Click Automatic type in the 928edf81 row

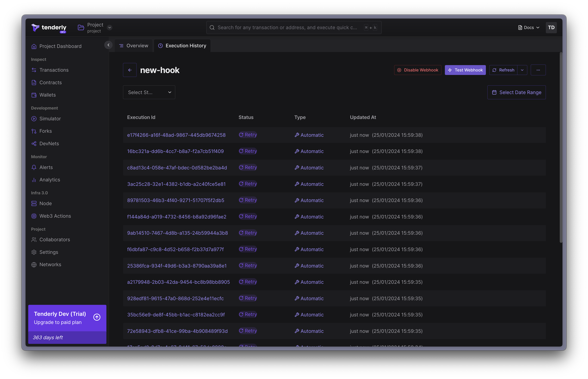[309, 298]
